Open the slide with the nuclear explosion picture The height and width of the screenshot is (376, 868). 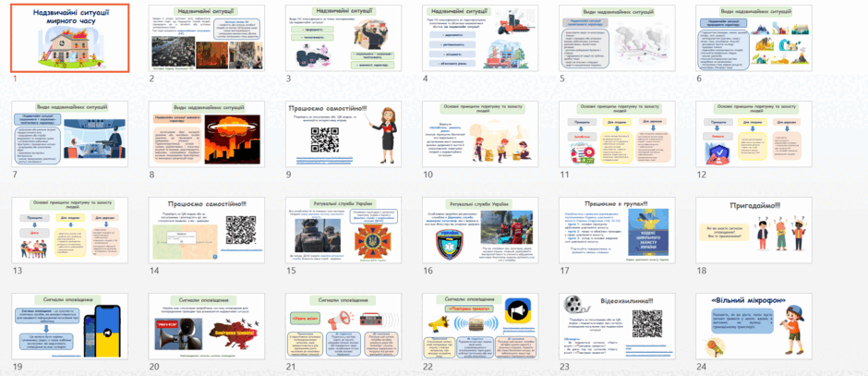207,134
